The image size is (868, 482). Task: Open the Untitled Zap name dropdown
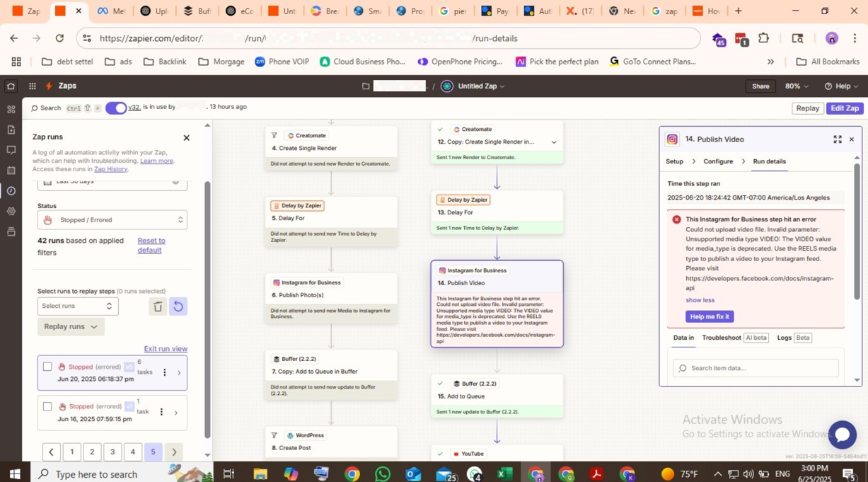[x=481, y=86]
